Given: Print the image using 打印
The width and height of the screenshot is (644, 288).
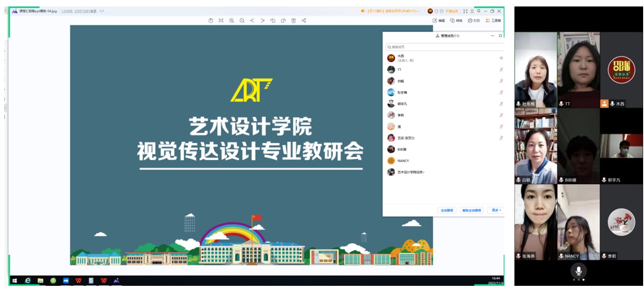Looking at the screenshot, I should coord(474,20).
